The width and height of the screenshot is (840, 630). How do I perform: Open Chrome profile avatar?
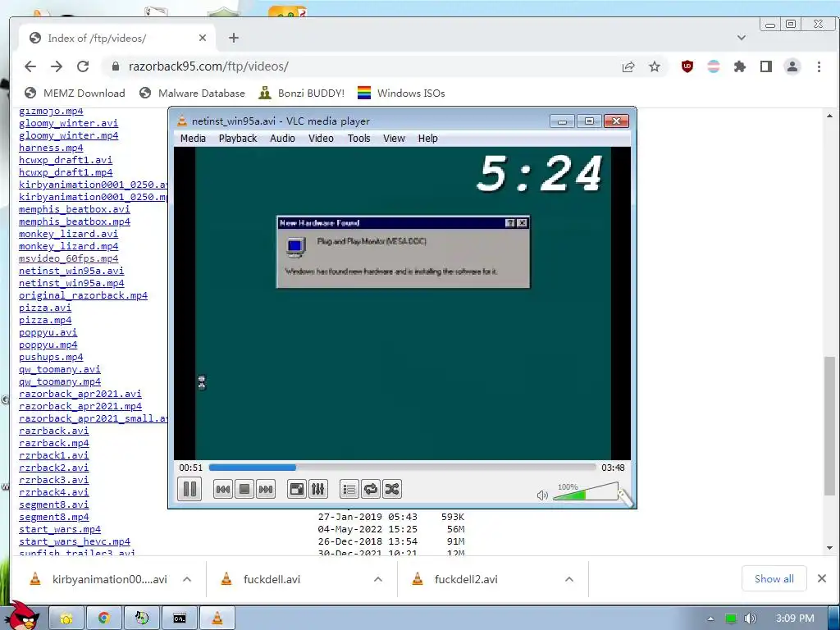pyautogui.click(x=792, y=66)
